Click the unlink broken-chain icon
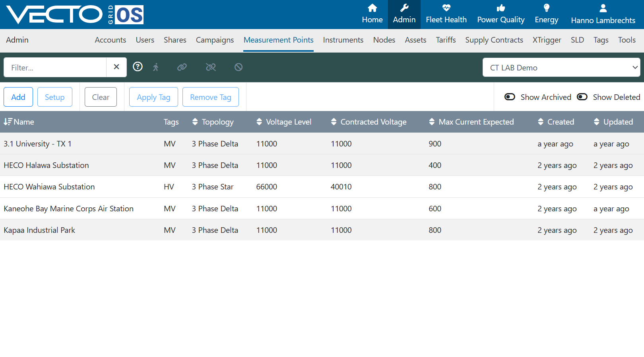Viewport: 644px width, 357px height. (x=211, y=67)
